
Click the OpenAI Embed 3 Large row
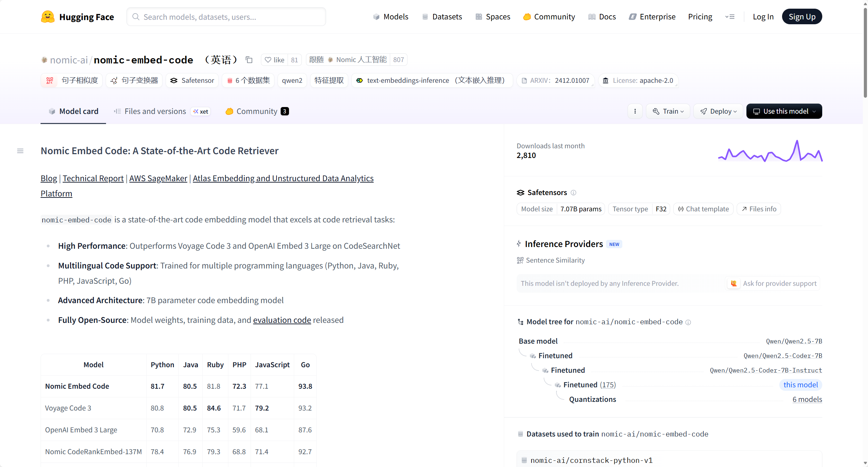(178, 430)
